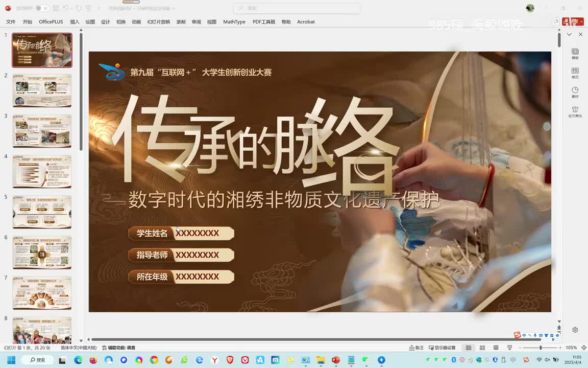Select slide 3 thumbnail
The width and height of the screenshot is (588, 368).
[42, 131]
